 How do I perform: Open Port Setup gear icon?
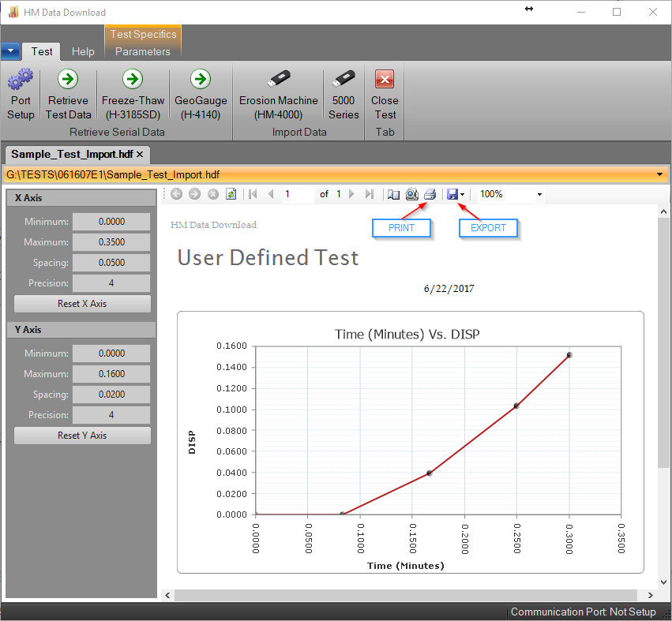pos(21,80)
